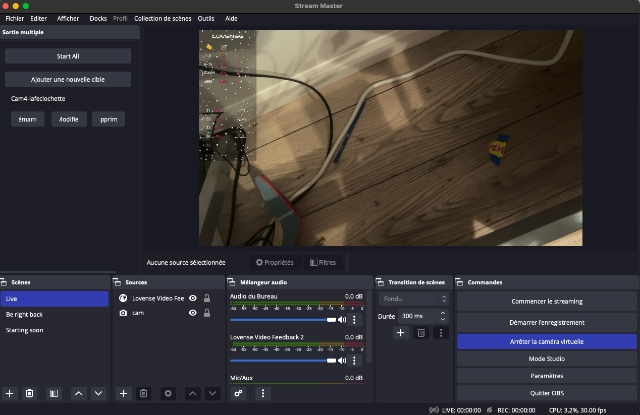The height and width of the screenshot is (415, 640).
Task: Add a scene transition with plus icon
Action: (400, 332)
